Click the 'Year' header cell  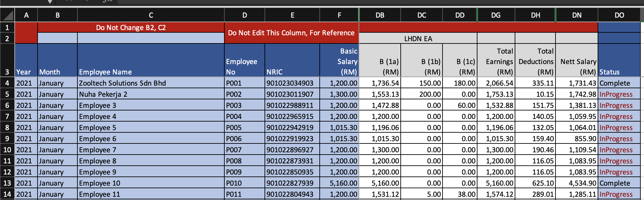[x=26, y=60]
